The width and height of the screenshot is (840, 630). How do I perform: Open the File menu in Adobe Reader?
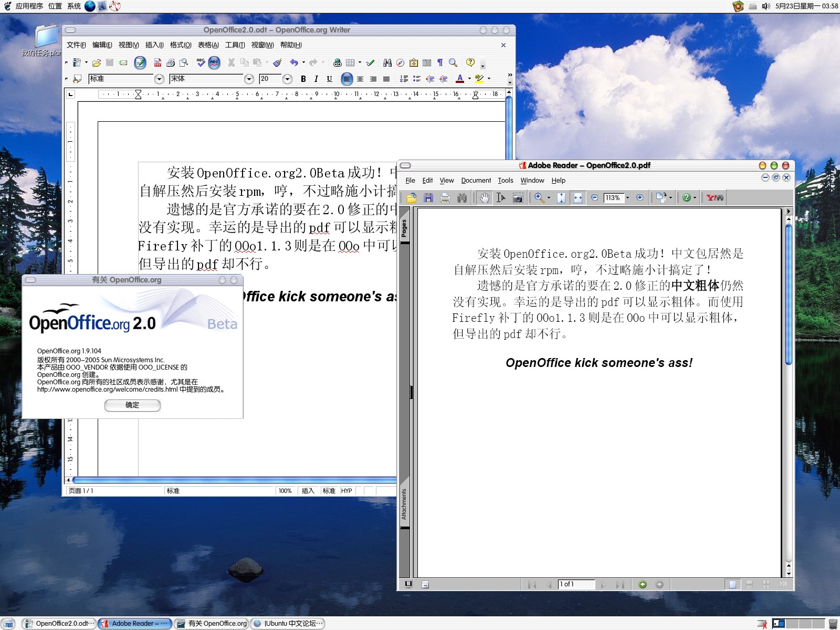(410, 181)
